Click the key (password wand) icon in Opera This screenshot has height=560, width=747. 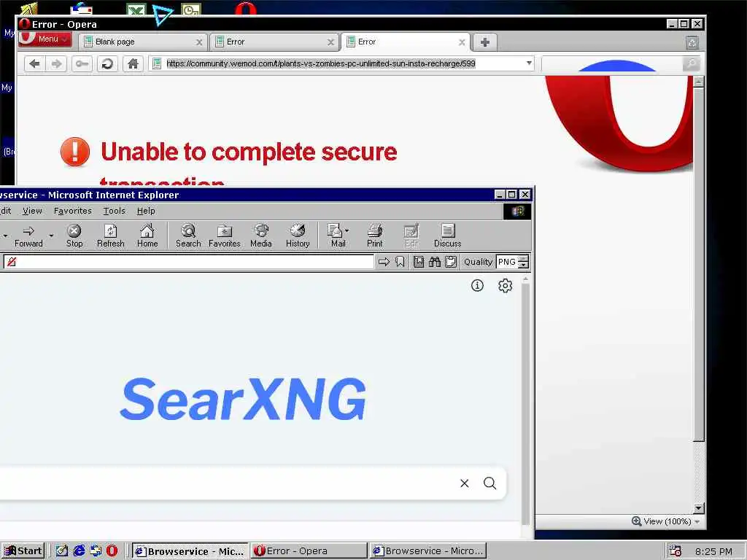coord(82,63)
